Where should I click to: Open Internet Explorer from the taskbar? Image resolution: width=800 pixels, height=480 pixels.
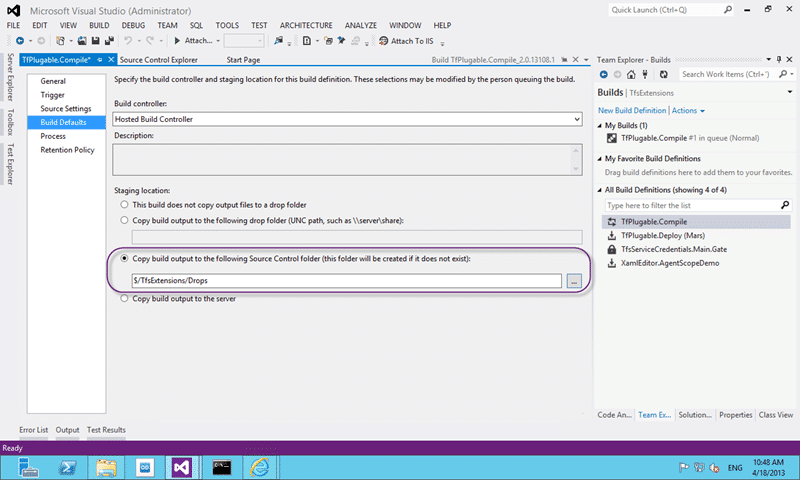(260, 467)
